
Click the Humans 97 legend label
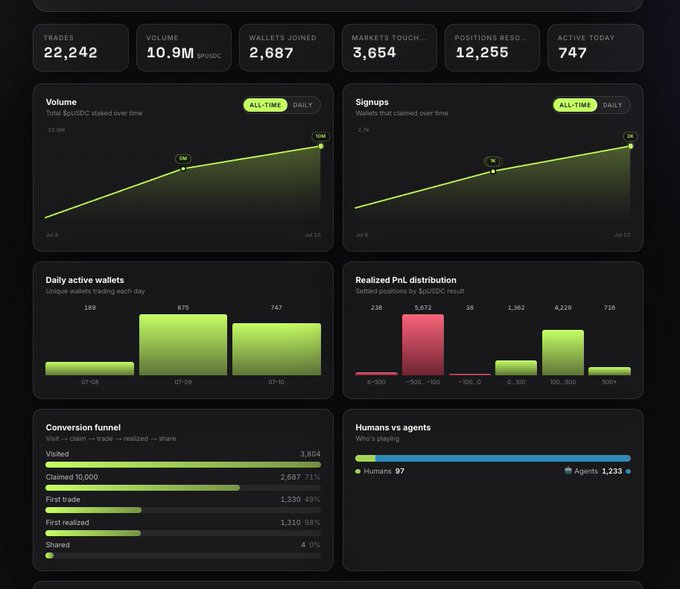pyautogui.click(x=384, y=471)
